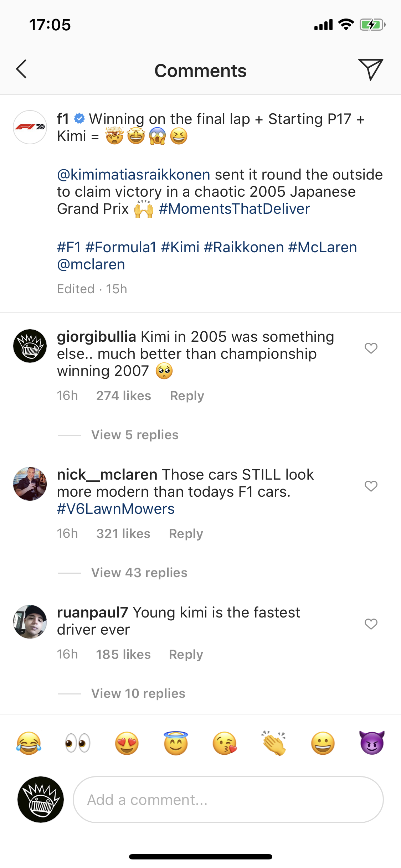Expand View 10 replies
The image size is (401, 868).
coord(138,693)
